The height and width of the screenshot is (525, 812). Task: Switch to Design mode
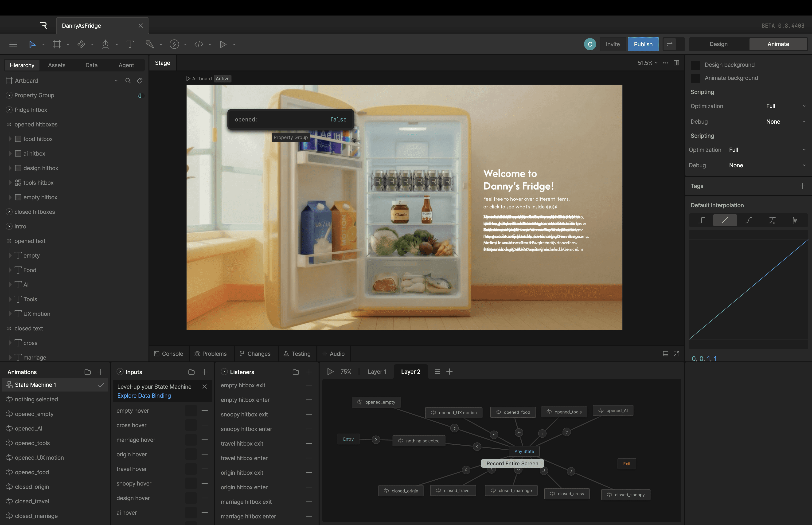(x=718, y=44)
